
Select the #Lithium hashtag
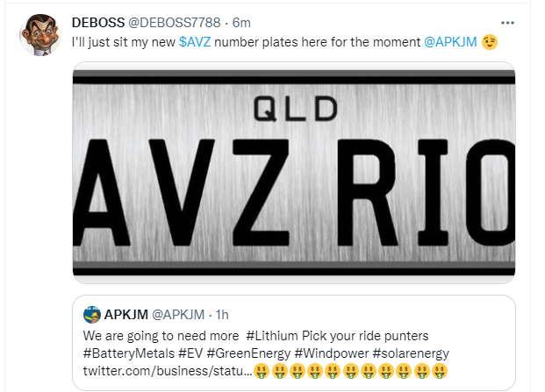276,336
